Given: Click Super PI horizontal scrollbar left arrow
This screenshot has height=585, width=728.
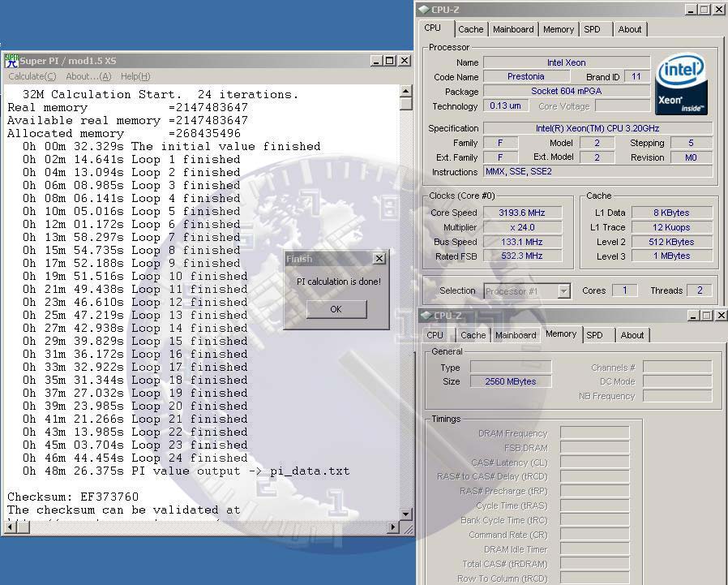Looking at the screenshot, I should coord(11,527).
